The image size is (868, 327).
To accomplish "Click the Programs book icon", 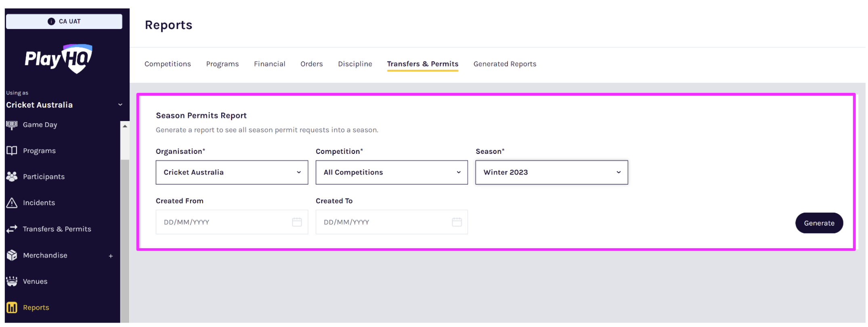I will click(12, 151).
